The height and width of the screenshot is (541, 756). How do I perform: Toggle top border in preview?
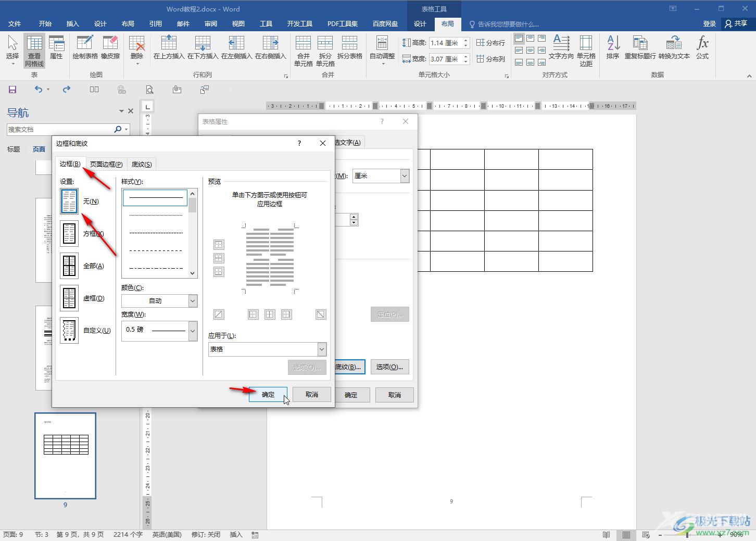point(219,245)
